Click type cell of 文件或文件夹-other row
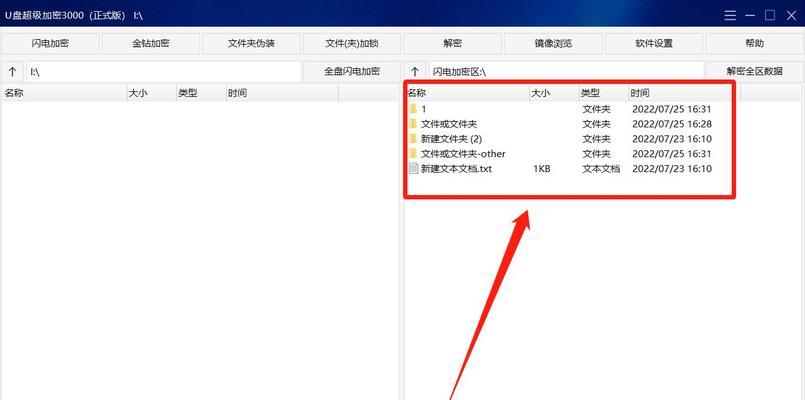The image size is (805, 400). pyautogui.click(x=596, y=154)
